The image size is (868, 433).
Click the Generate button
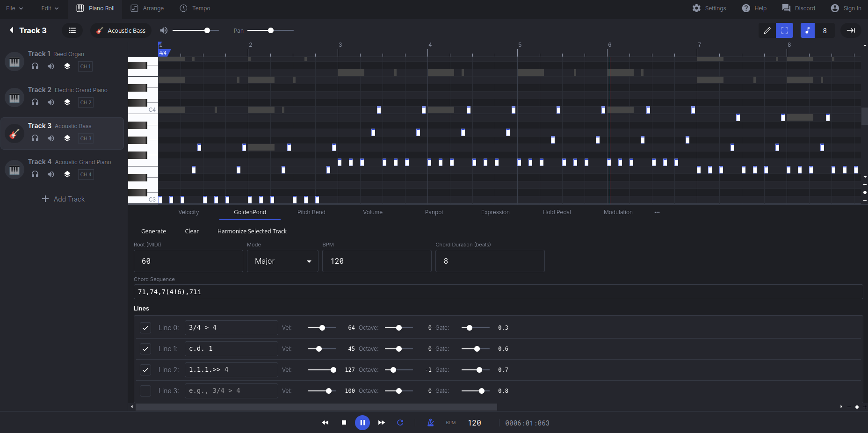(153, 231)
